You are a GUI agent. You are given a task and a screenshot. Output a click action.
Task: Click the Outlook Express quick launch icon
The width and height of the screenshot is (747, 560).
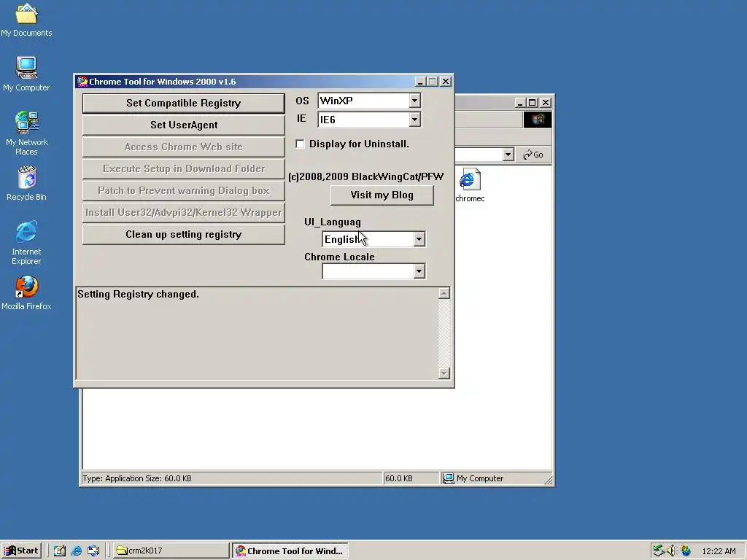click(x=93, y=551)
